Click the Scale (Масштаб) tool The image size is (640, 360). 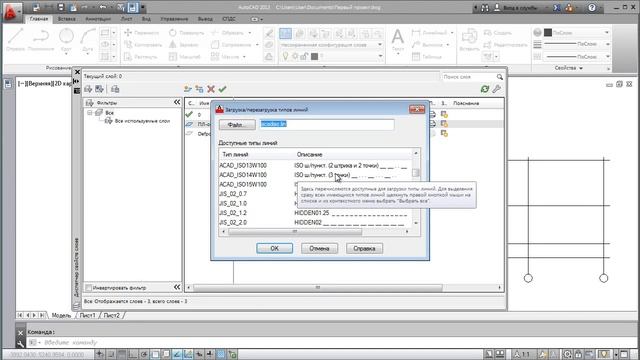(x=184, y=57)
